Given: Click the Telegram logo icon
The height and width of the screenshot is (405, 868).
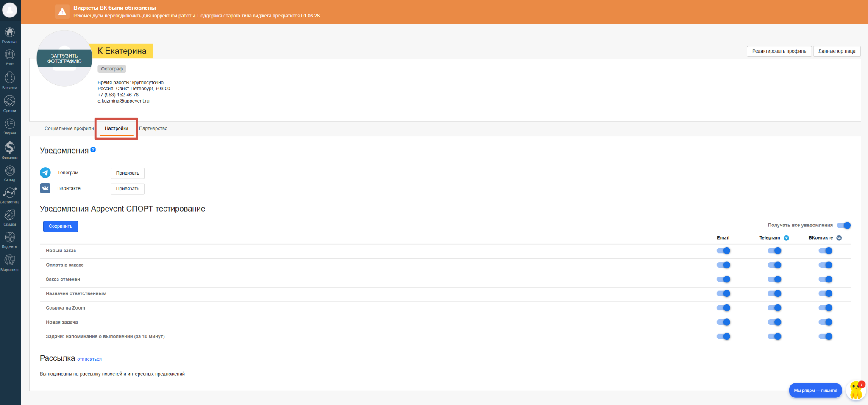Looking at the screenshot, I should (x=45, y=173).
